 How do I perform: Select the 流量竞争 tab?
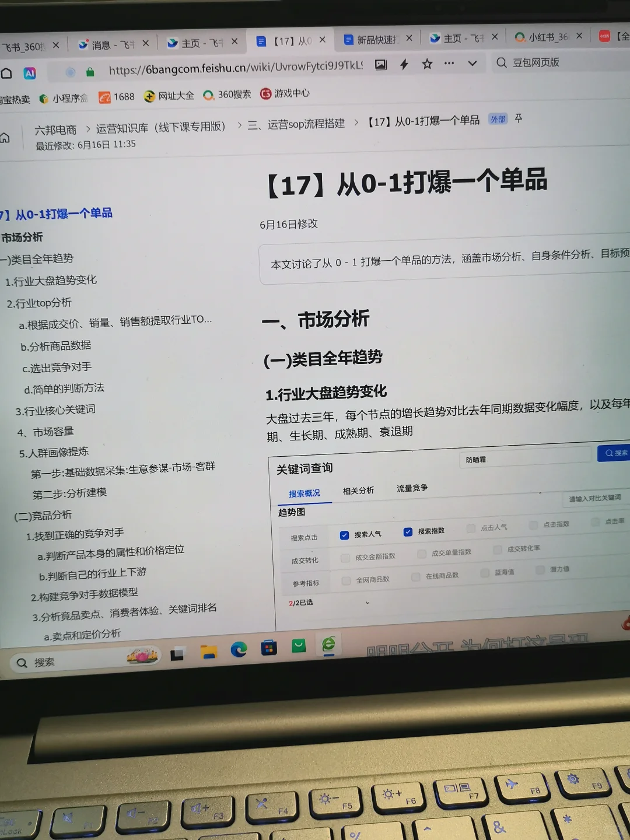point(412,488)
